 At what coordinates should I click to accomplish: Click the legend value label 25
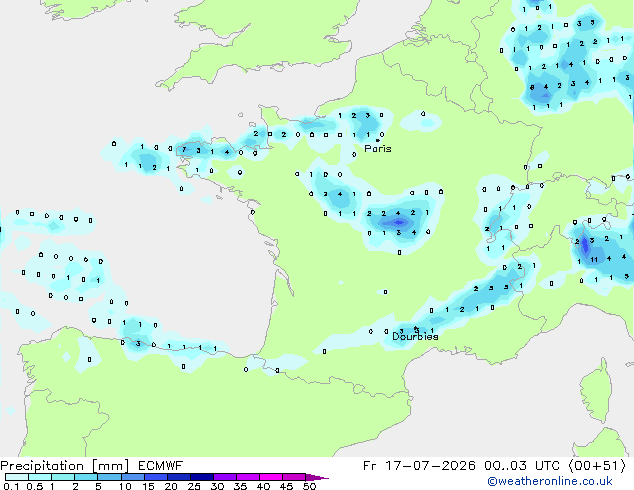(x=194, y=486)
